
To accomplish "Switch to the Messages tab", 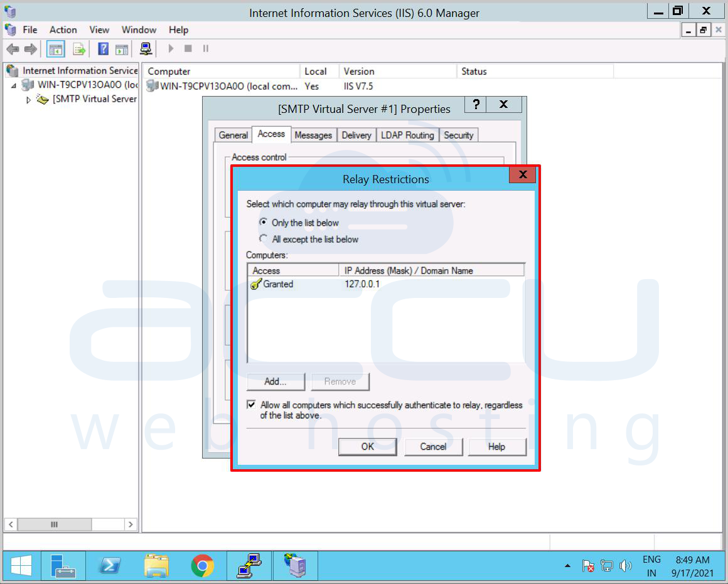I will [x=313, y=135].
